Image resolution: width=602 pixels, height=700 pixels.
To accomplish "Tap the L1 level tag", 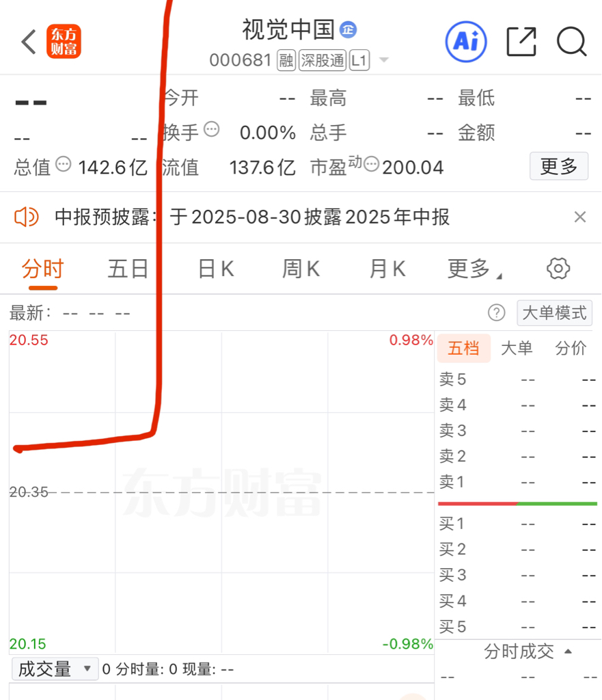I will [359, 60].
